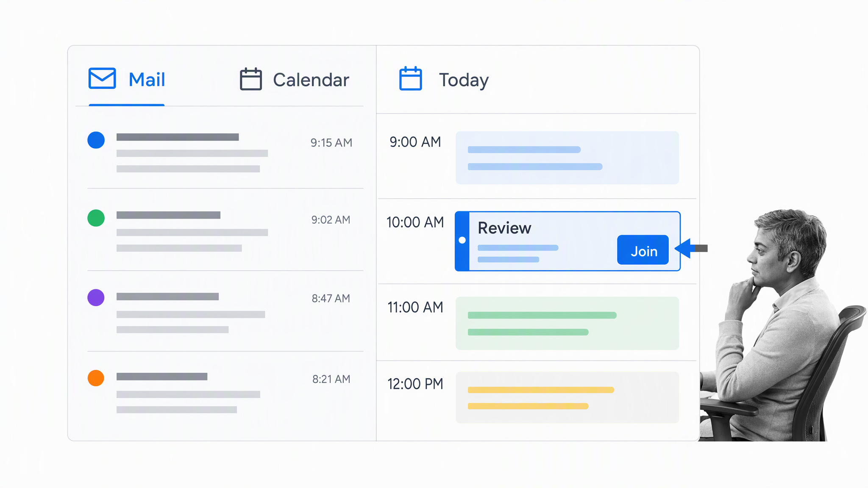
Task: Open the 12:00 PM yellow event card
Action: pyautogui.click(x=567, y=397)
